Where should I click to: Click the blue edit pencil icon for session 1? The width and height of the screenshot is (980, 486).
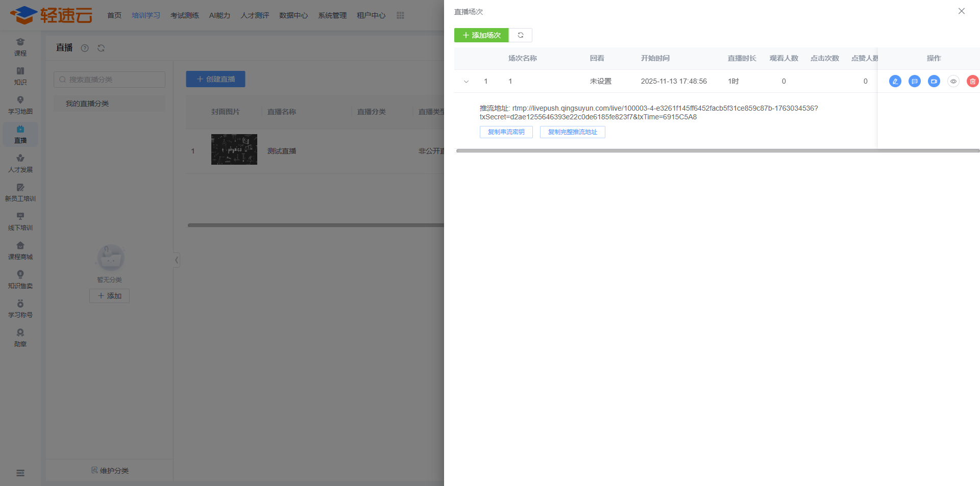point(895,81)
